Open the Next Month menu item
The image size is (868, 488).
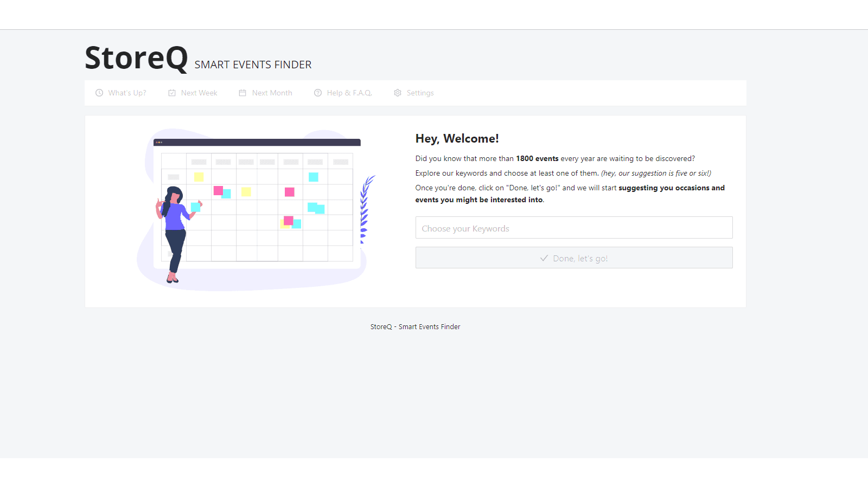pyautogui.click(x=272, y=93)
